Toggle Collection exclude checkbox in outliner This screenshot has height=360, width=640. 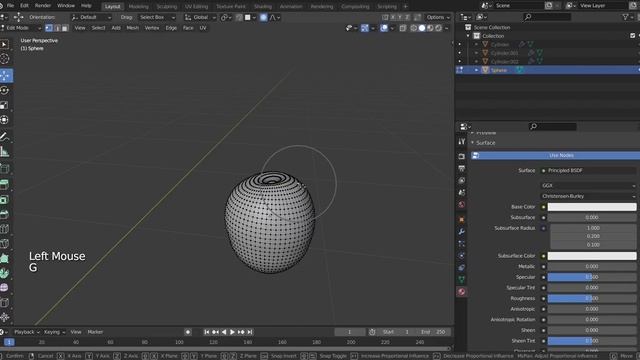click(x=632, y=36)
